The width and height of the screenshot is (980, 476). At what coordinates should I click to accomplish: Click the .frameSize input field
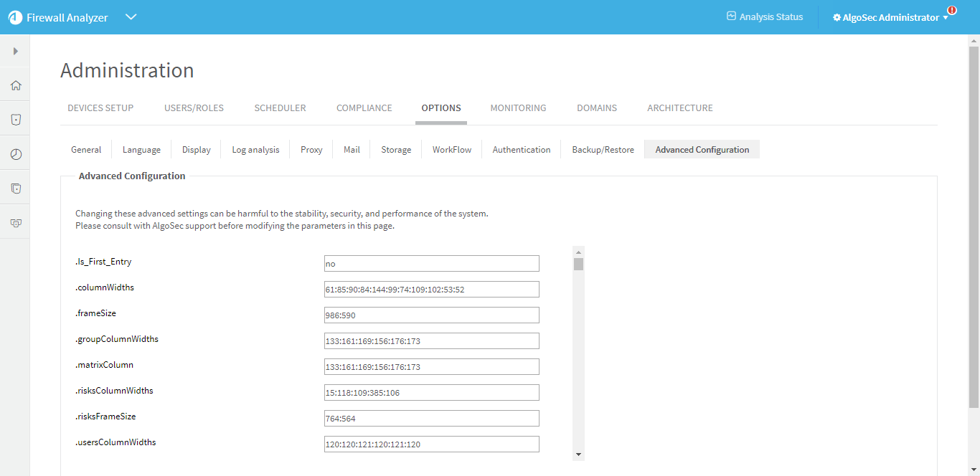(x=431, y=315)
